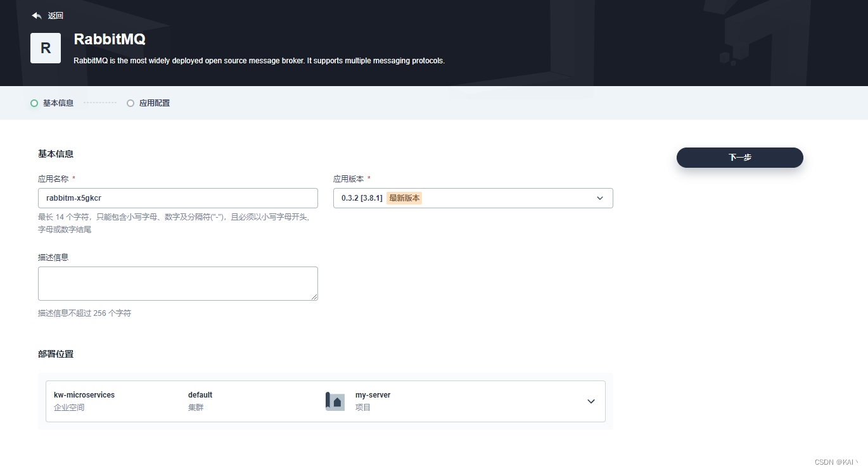The width and height of the screenshot is (868, 471).
Task: Click the kw-microservices workspace text
Action: pos(84,395)
